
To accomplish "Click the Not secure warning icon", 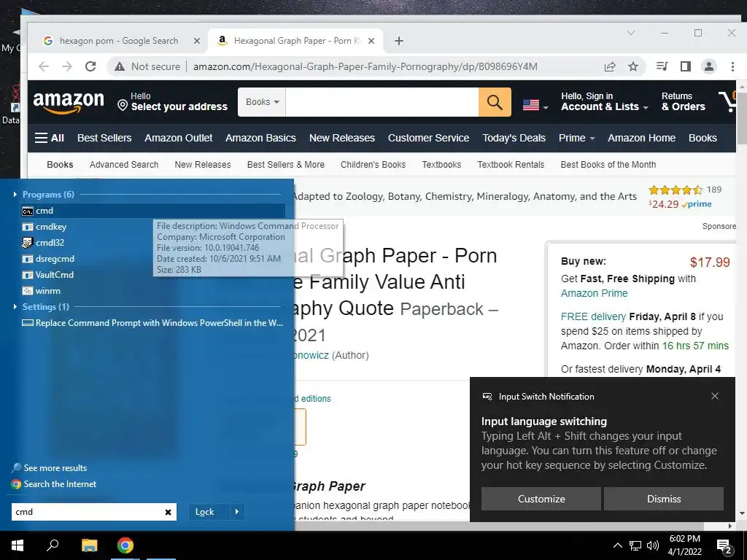I will [120, 66].
